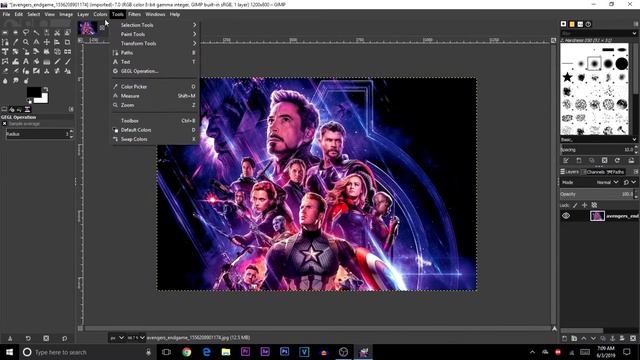640x360 pixels.
Task: Adjust the layer Opacity slider
Action: [598, 194]
